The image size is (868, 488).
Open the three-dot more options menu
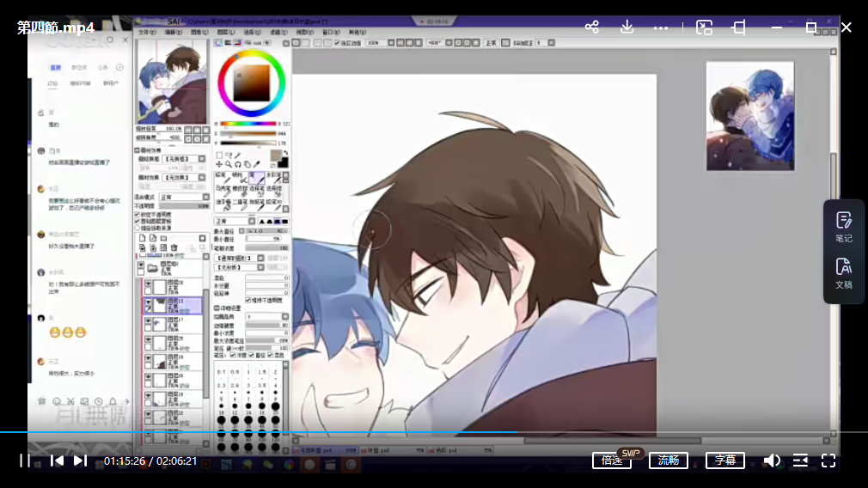point(660,27)
